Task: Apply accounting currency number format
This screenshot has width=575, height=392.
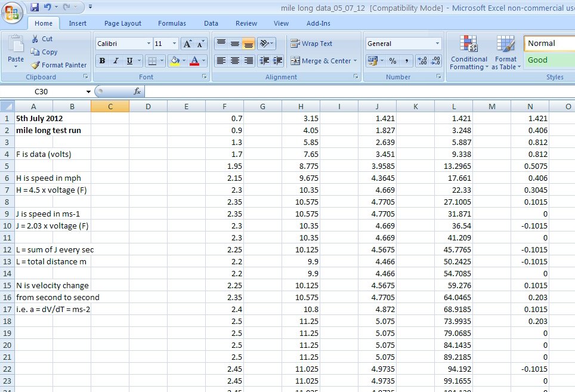Action: pyautogui.click(x=373, y=61)
